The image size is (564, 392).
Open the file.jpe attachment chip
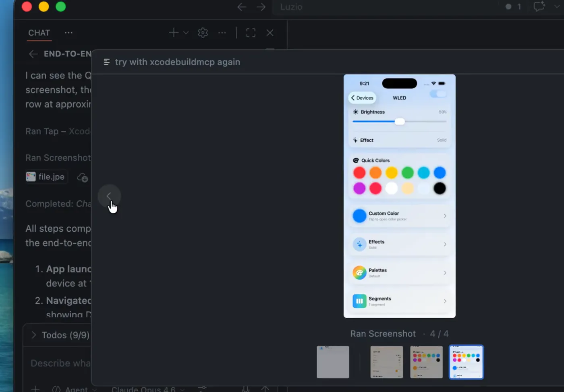(46, 177)
